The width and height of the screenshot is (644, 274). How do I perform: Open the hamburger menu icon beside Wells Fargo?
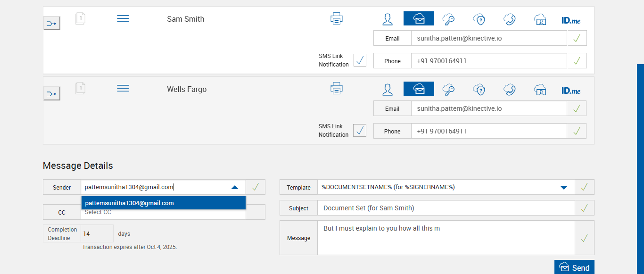tap(123, 89)
